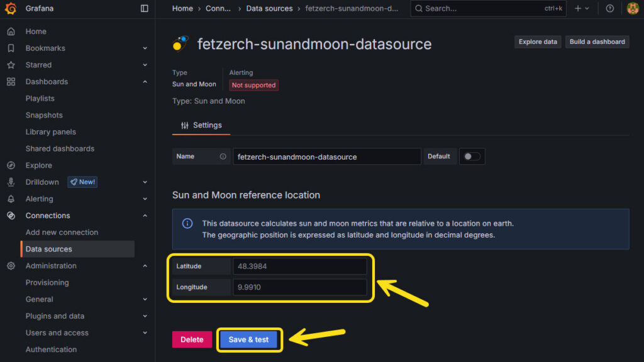This screenshot has height=362, width=644.
Task: Click the 'Sun and Moon reference location' heading
Action: pos(246,195)
